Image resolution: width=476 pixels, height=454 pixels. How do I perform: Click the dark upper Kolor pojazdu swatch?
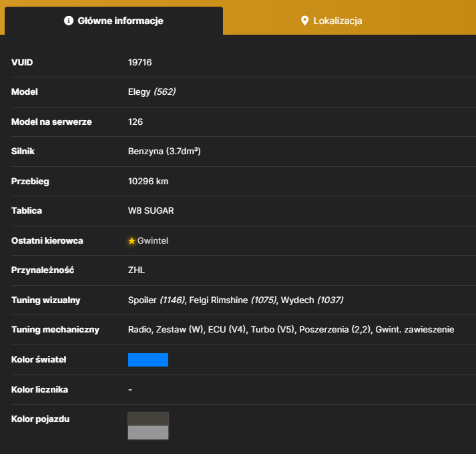coord(148,419)
